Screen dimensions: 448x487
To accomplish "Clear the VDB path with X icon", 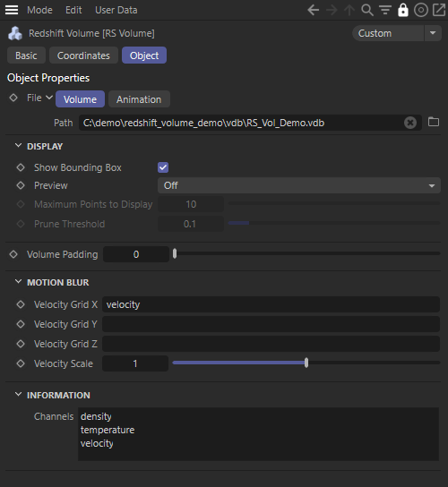I will click(410, 123).
